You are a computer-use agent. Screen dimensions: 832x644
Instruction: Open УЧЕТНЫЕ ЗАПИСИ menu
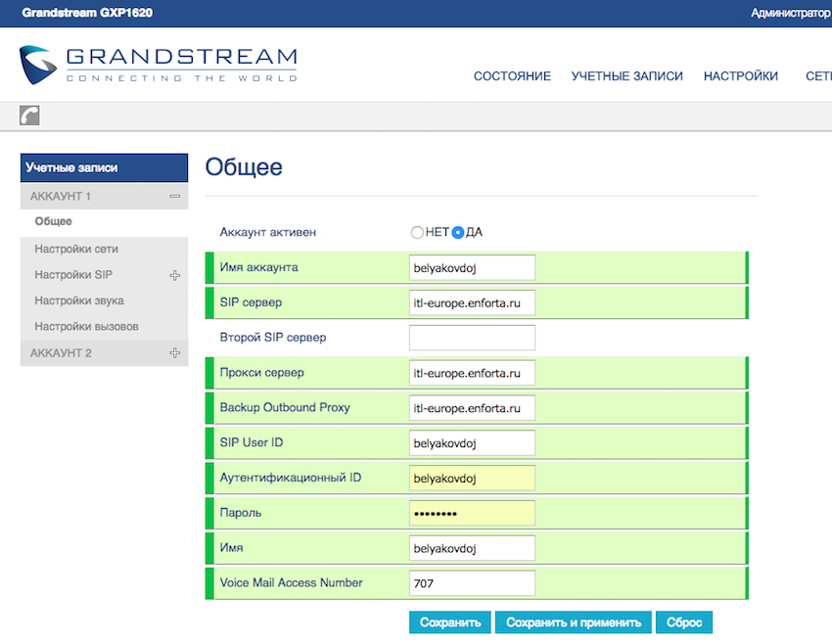pos(627,76)
